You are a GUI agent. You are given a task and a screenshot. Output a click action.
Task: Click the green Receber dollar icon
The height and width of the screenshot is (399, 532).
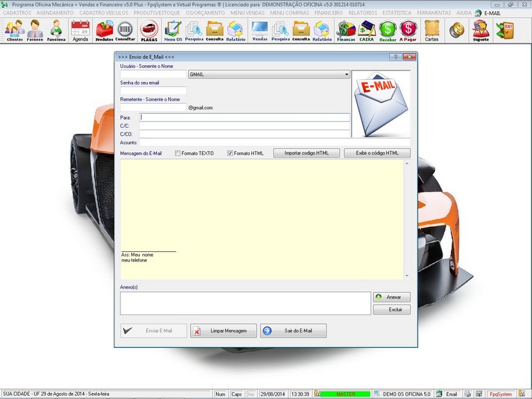point(388,30)
